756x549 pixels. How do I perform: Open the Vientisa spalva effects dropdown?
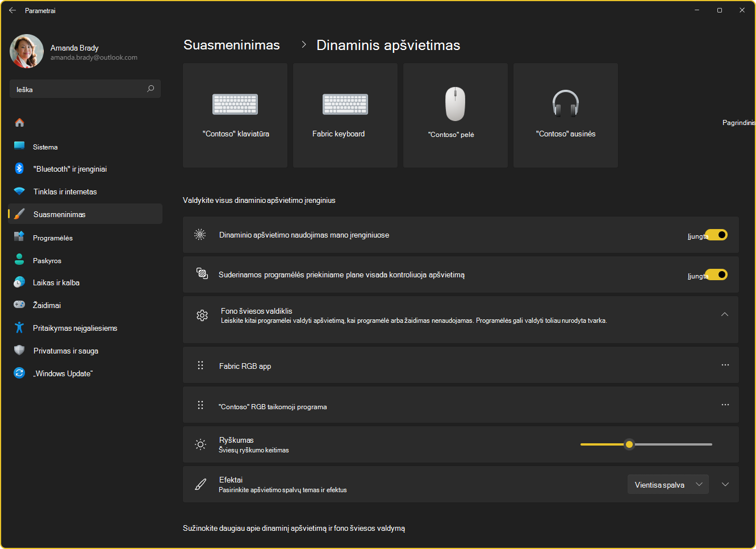click(x=668, y=484)
